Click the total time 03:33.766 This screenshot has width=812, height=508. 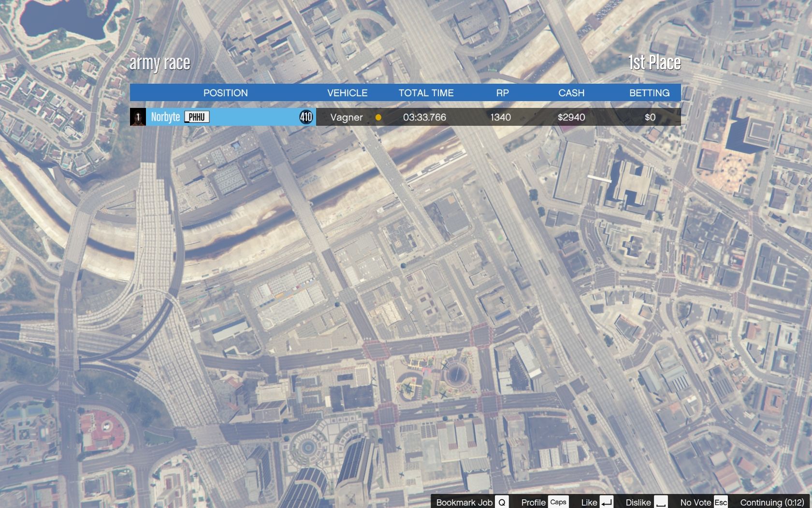pyautogui.click(x=424, y=118)
